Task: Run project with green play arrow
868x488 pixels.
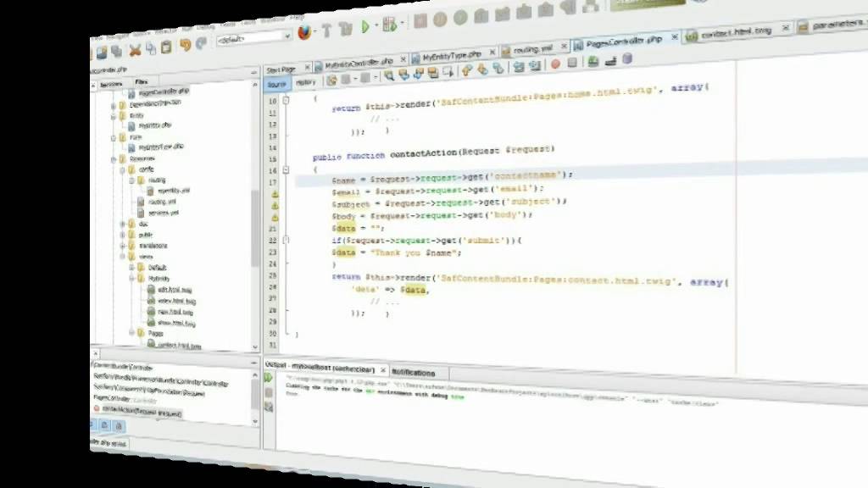Action: [365, 26]
